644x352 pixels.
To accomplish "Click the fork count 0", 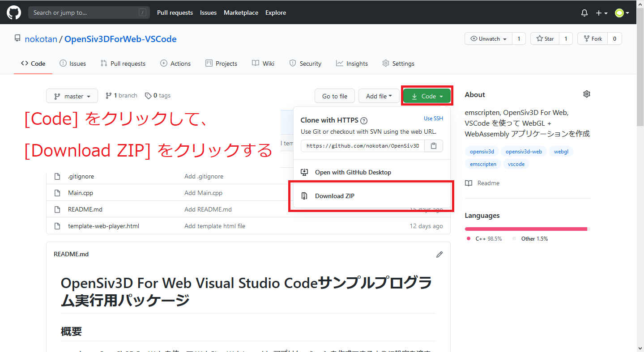I will [614, 39].
